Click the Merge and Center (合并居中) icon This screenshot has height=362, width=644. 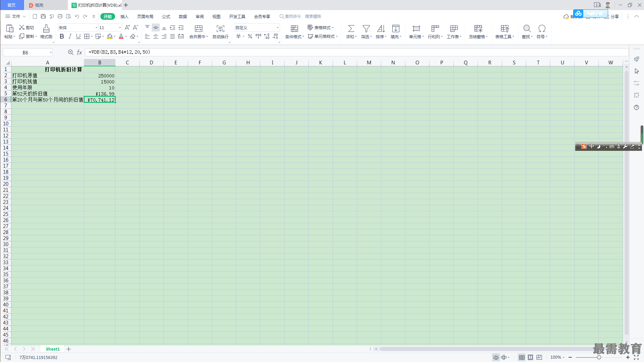[199, 28]
